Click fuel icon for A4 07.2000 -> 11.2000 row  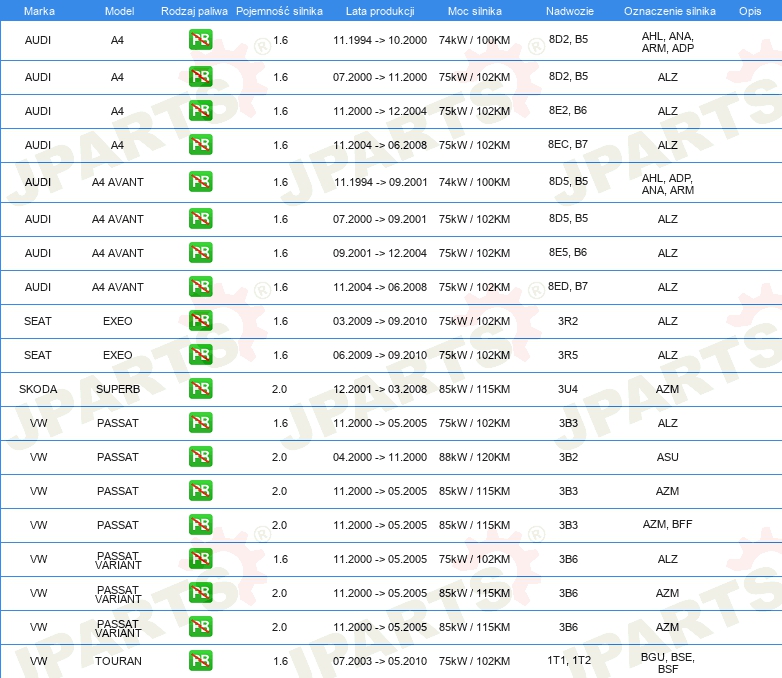[x=200, y=76]
